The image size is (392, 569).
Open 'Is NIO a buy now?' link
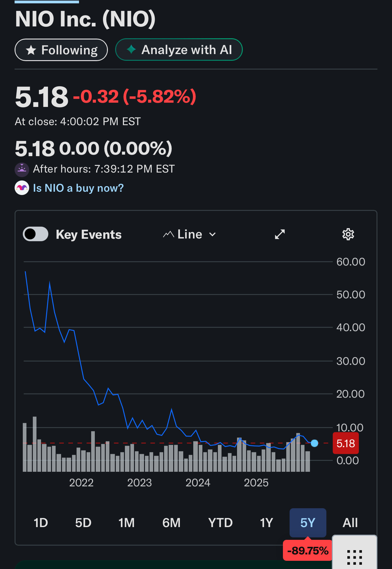pyautogui.click(x=78, y=188)
